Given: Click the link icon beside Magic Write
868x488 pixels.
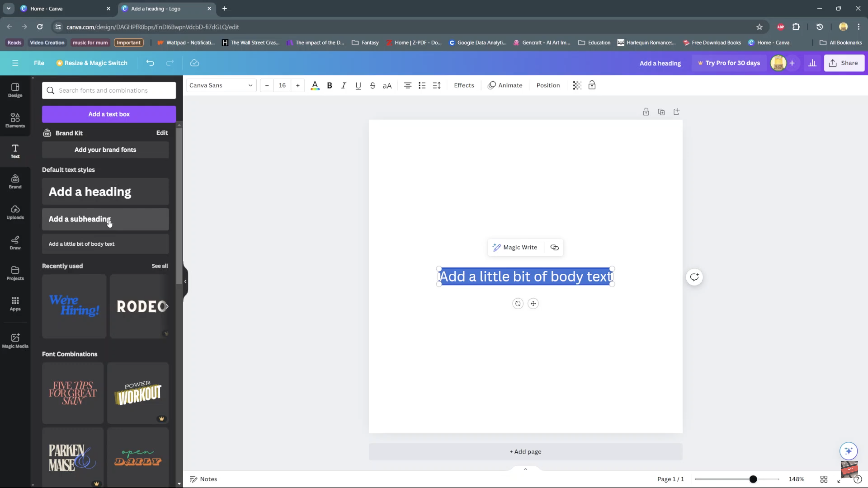Looking at the screenshot, I should point(554,248).
